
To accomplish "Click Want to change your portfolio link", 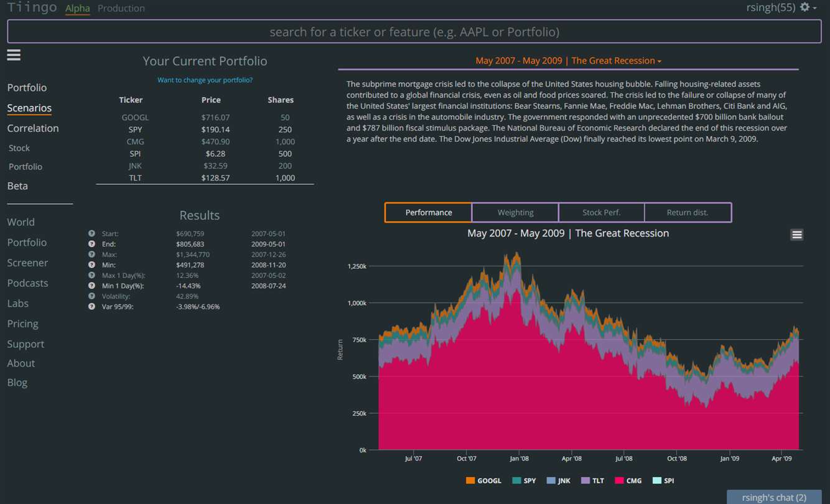I will click(x=205, y=80).
